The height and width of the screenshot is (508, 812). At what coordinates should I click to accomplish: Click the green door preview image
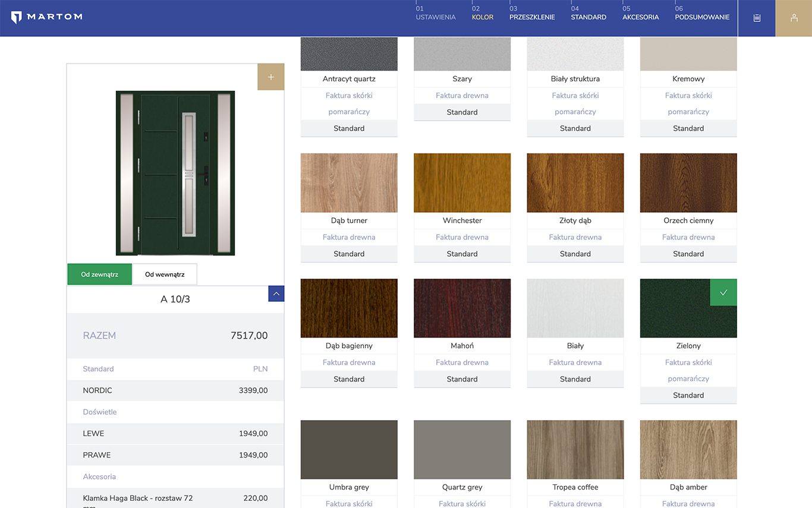(x=175, y=173)
